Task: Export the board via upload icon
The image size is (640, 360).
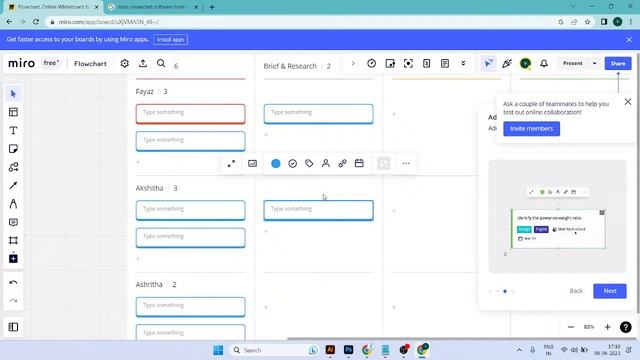Action: tap(143, 63)
